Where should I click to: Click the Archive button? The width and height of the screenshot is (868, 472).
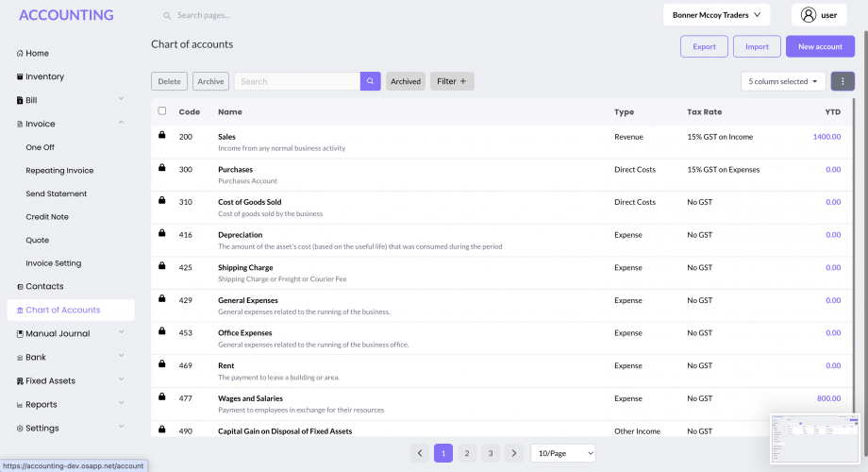[x=210, y=81]
